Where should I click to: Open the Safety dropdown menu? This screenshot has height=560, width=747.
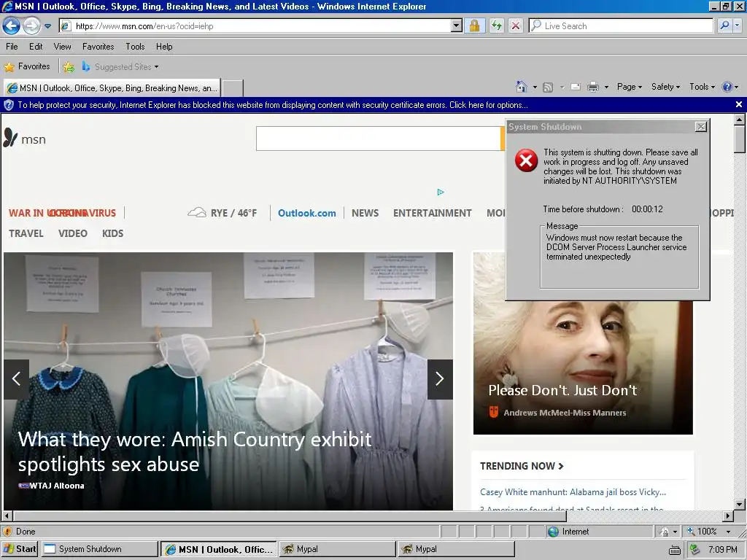pyautogui.click(x=665, y=87)
